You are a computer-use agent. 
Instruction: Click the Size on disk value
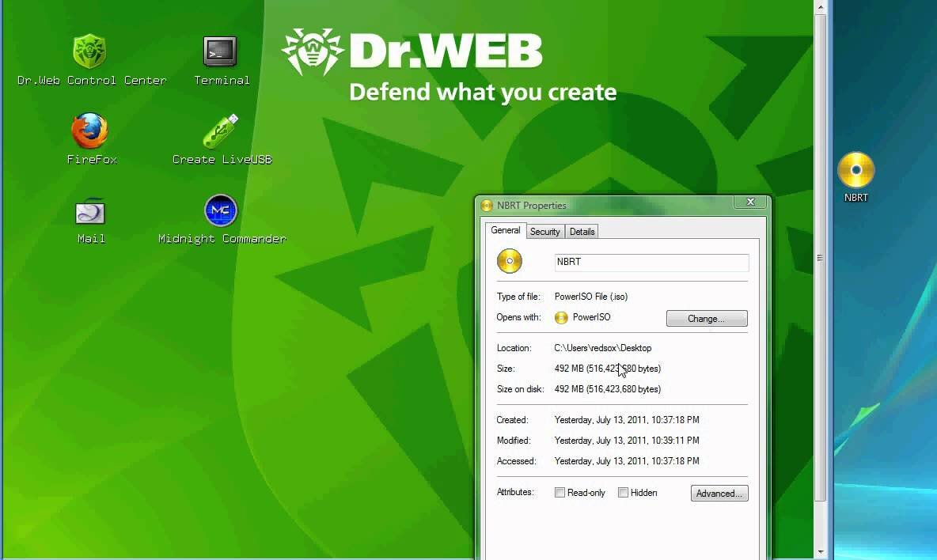[x=608, y=389]
